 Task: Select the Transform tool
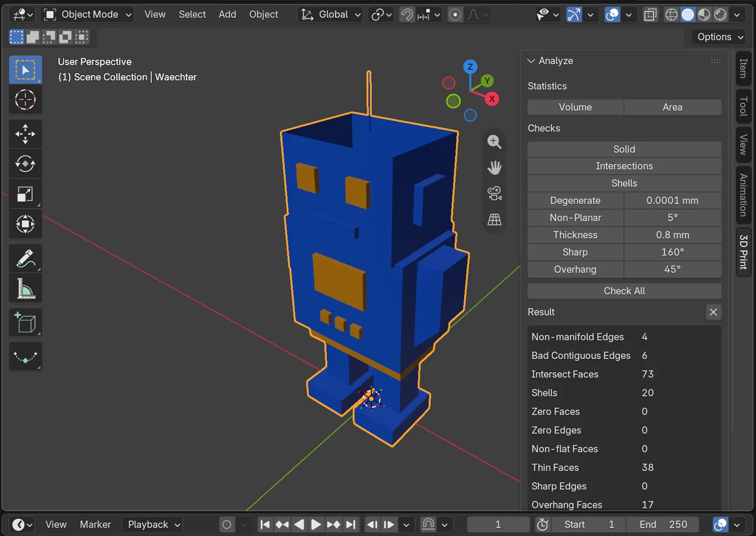pos(25,224)
